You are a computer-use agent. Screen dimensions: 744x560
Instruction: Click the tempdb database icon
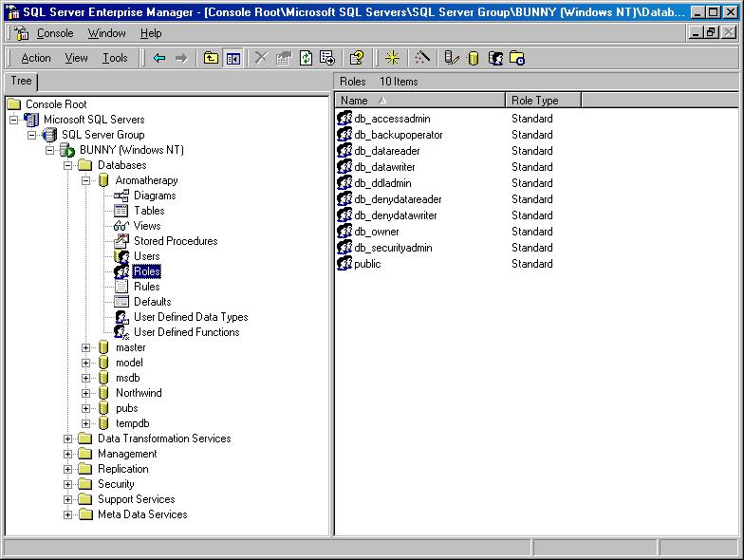[103, 423]
